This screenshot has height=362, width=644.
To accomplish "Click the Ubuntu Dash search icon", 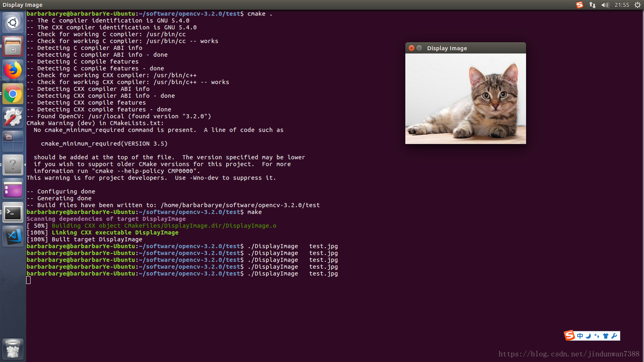I will click(x=13, y=22).
